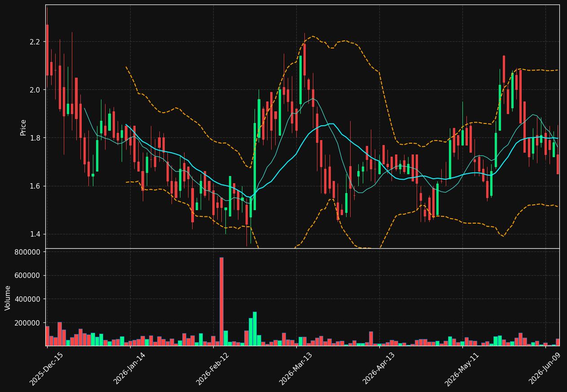Click the 2026-May-11 date label
567x392 pixels.
[x=462, y=369]
